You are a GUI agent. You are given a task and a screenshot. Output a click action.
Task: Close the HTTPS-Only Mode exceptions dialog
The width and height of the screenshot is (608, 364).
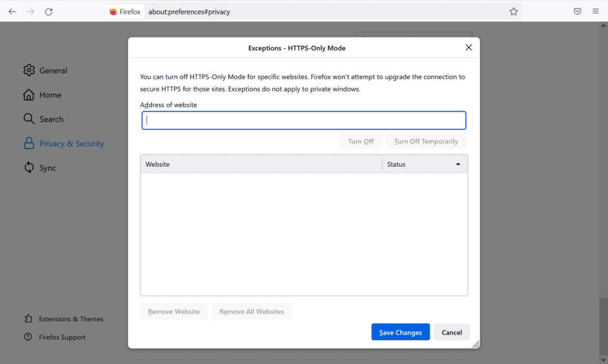pos(468,48)
